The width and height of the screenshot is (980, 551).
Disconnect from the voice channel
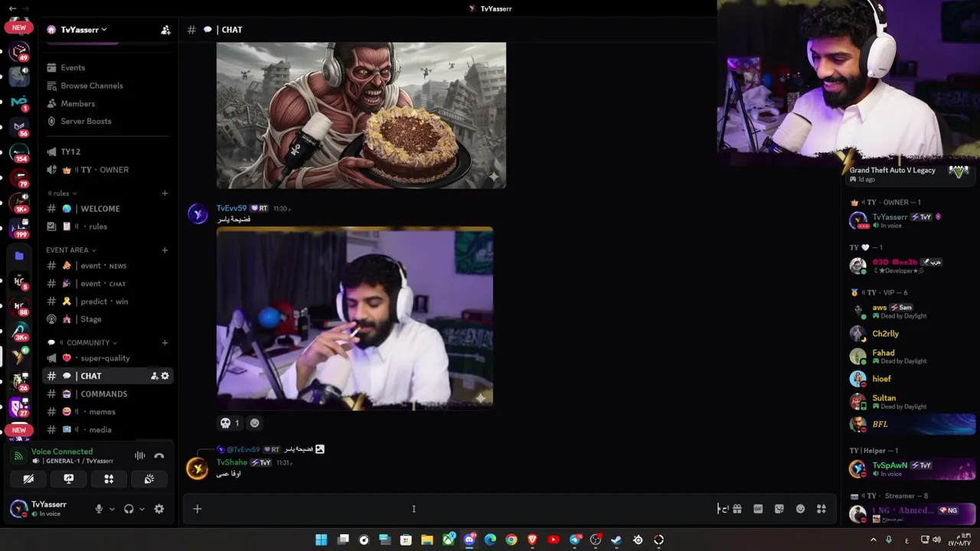[x=159, y=456]
